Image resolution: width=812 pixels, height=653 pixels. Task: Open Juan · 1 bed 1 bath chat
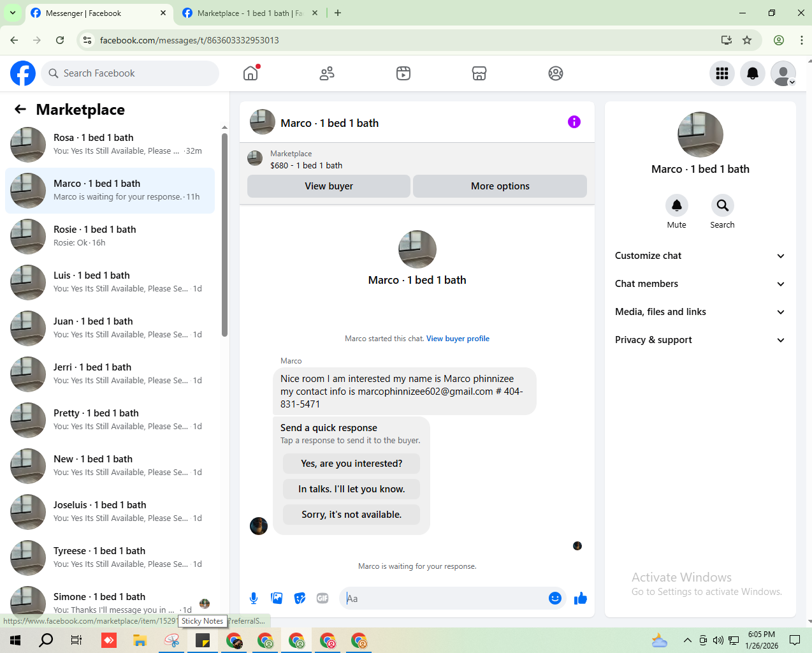click(110, 328)
